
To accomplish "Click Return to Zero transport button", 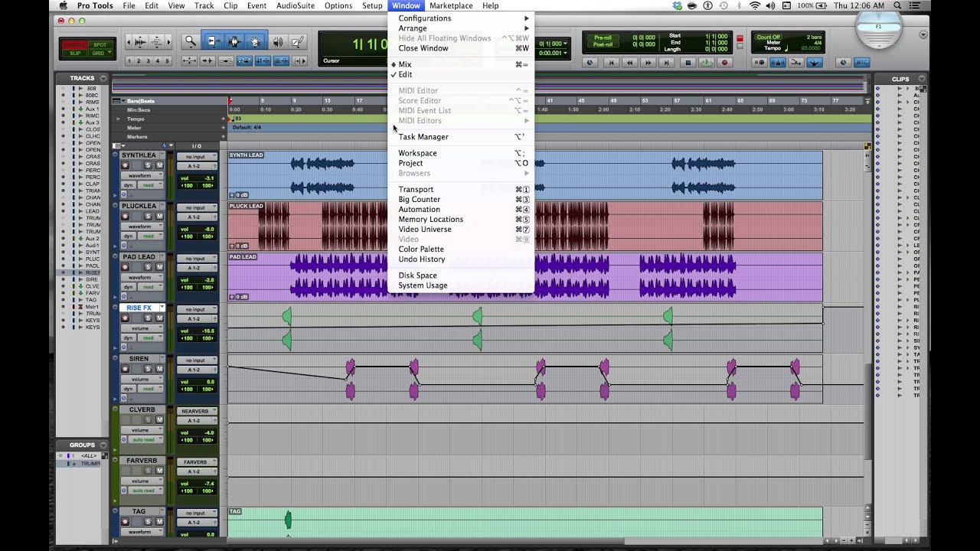I will coord(611,63).
